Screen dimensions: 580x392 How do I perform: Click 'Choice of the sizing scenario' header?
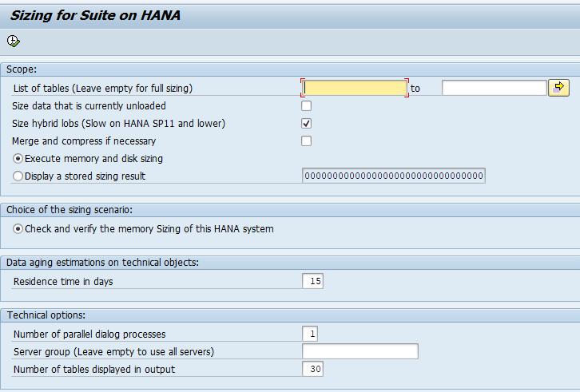(69, 210)
